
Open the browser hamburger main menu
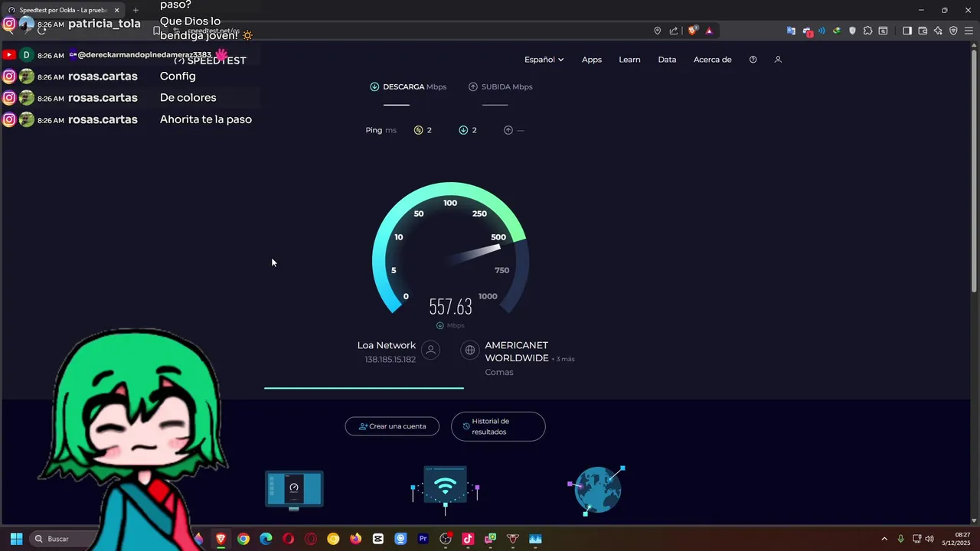969,31
